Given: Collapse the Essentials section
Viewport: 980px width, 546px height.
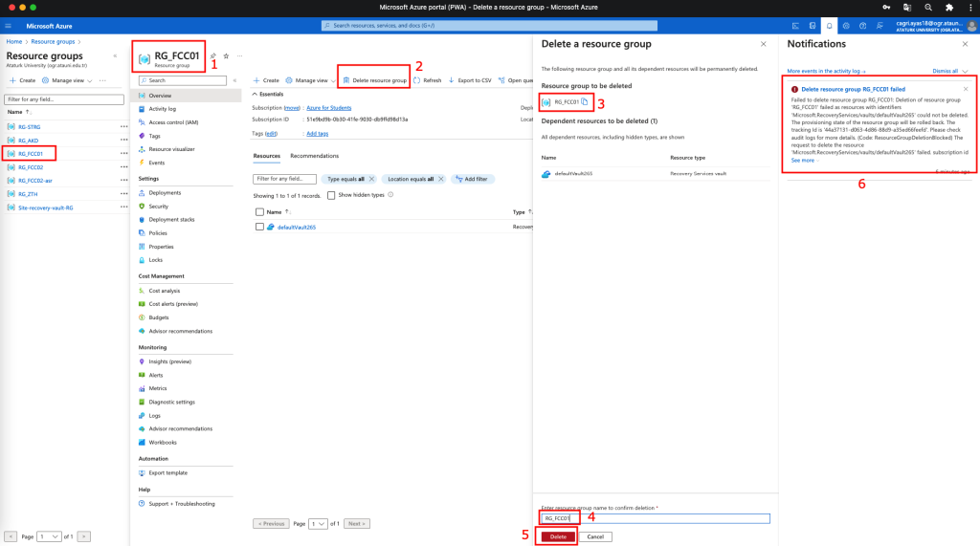Looking at the screenshot, I should pyautogui.click(x=254, y=95).
